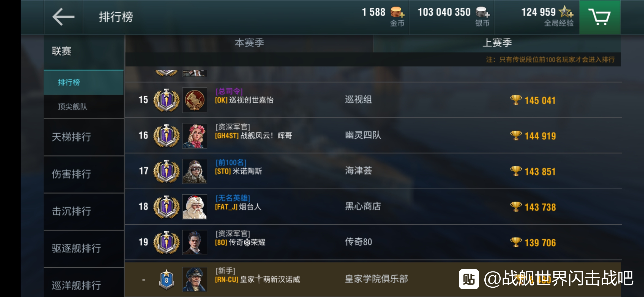The image size is (644, 297).
Task: Tap the back arrow icon
Action: [x=63, y=17]
